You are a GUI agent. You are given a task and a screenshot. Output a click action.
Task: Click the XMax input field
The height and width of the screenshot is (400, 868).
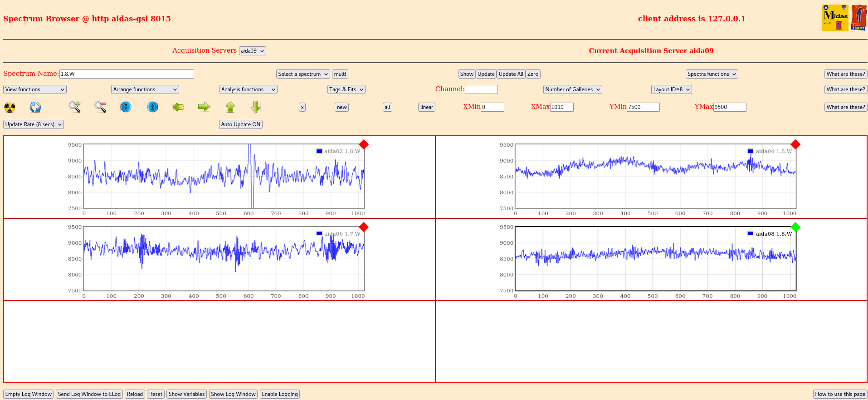pyautogui.click(x=562, y=107)
